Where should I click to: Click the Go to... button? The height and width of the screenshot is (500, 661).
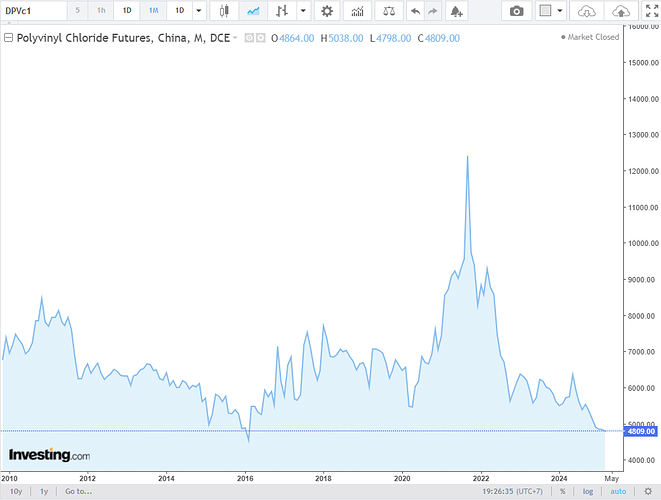click(78, 491)
